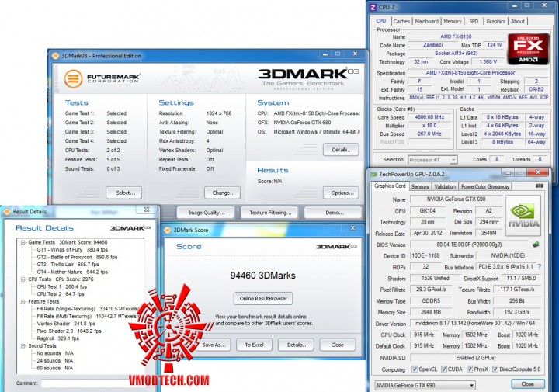
Task: Select GT3 - Troll's Lair result row
Action: click(68, 265)
